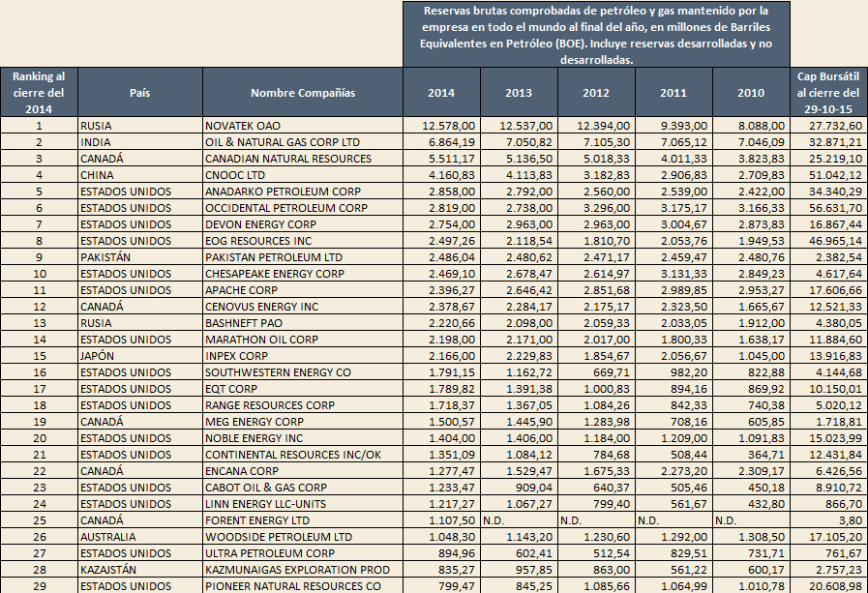The image size is (868, 593).
Task: Click the DEVON ENERGY CORP cell
Action: [303, 224]
